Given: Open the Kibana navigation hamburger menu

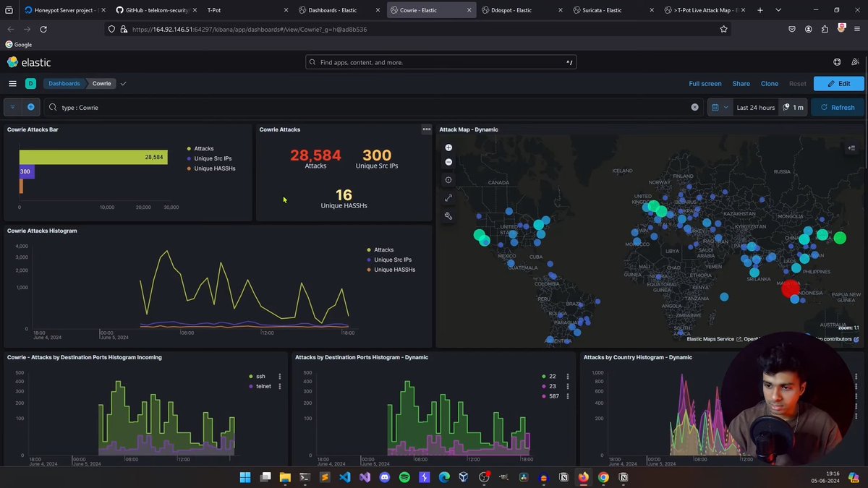Looking at the screenshot, I should tap(12, 83).
